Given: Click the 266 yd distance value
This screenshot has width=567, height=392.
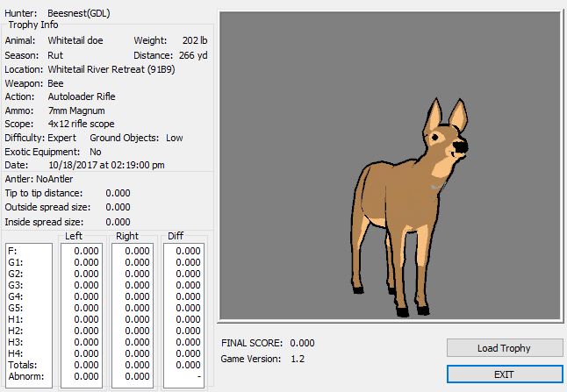Looking at the screenshot, I should [x=196, y=55].
